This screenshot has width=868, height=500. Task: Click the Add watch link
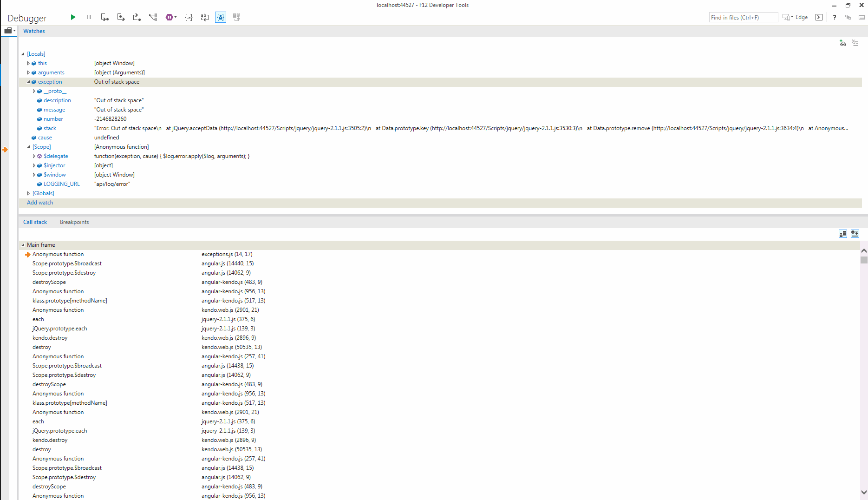40,203
